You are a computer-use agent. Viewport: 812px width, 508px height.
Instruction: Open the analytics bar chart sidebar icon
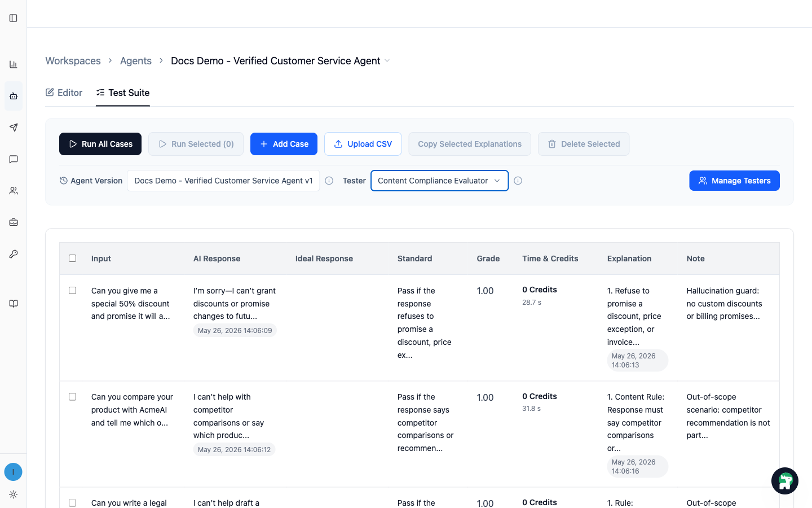[14, 64]
